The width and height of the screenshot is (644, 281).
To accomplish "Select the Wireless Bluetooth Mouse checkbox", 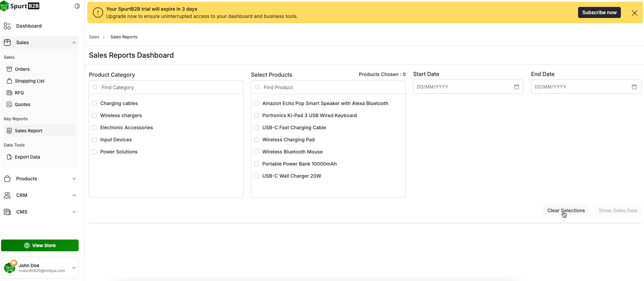I will (256, 152).
